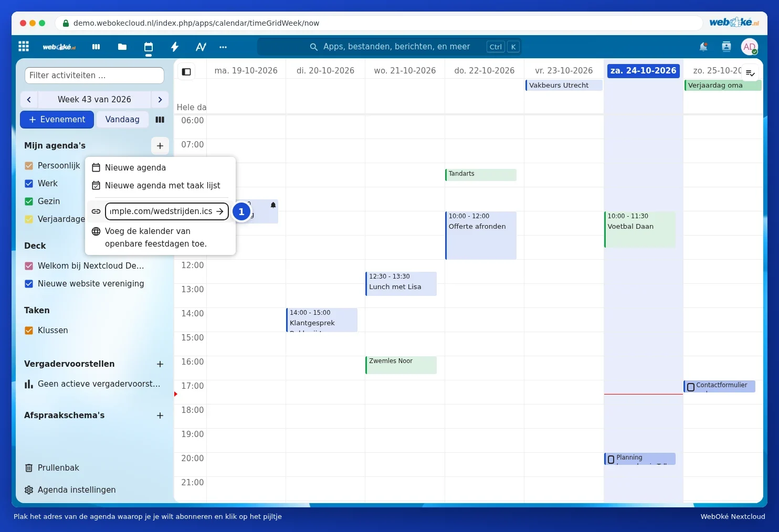Open the app grid menu icon
Screen dimensions: 779x532
pyautogui.click(x=24, y=47)
